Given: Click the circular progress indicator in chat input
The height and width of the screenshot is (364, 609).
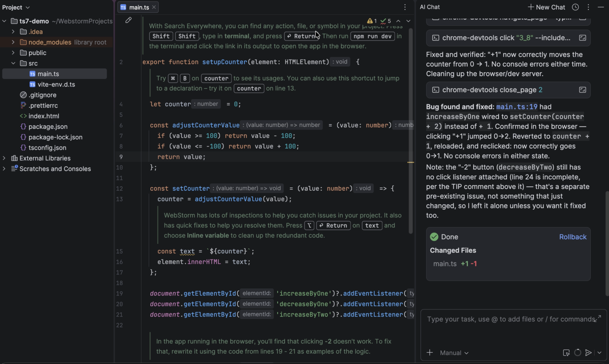Looking at the screenshot, I should point(578,352).
